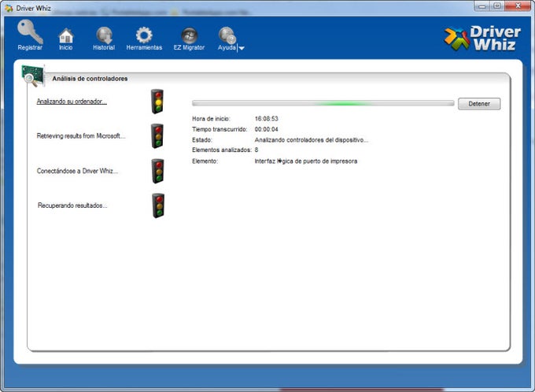Click 'Retrieving results from Microsoft...' text
Screen dimensions: 535x392
81,136
